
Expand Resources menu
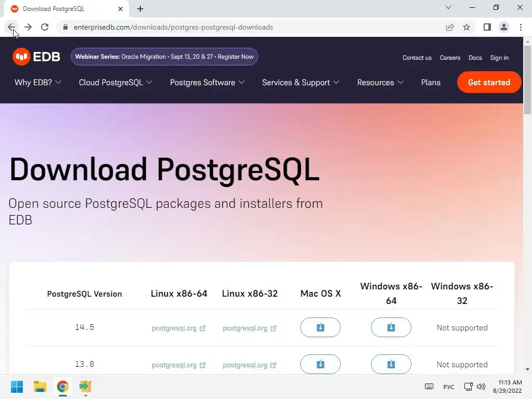coord(380,83)
